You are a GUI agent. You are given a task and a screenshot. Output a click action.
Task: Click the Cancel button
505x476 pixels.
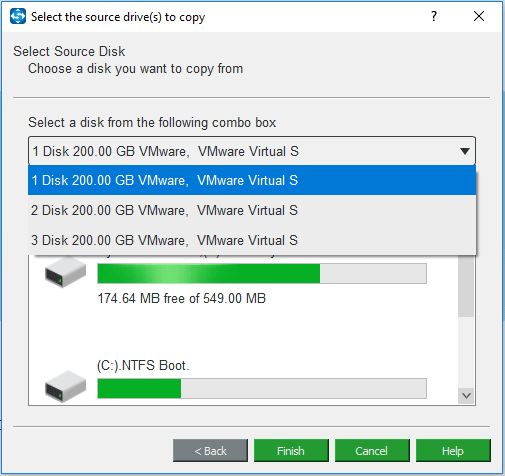372,451
